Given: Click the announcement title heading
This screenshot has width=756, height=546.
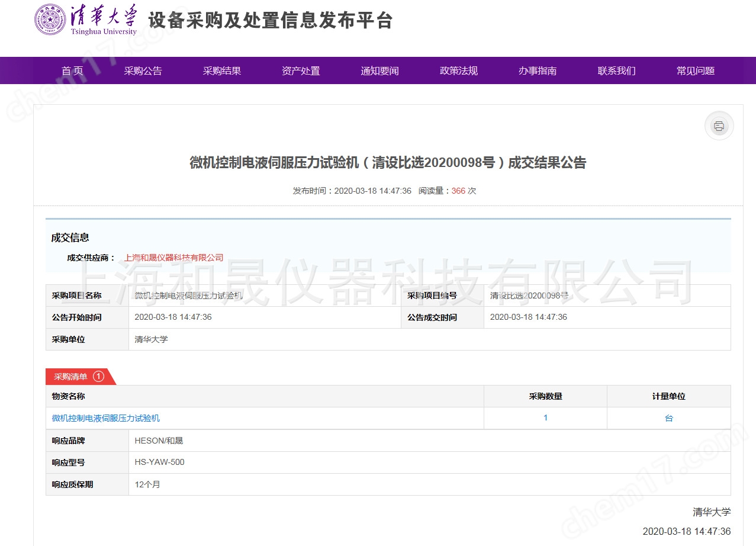Looking at the screenshot, I should 388,163.
